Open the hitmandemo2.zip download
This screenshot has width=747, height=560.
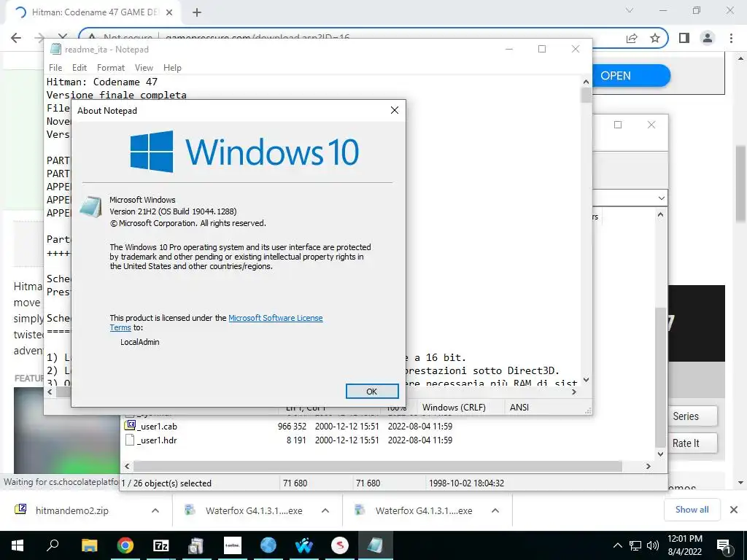[71, 510]
